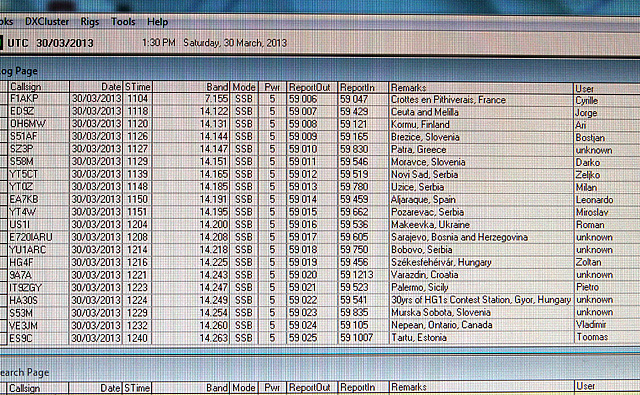Click remark Novi Sad, Serbia
This screenshot has height=395, width=640.
click(x=424, y=175)
